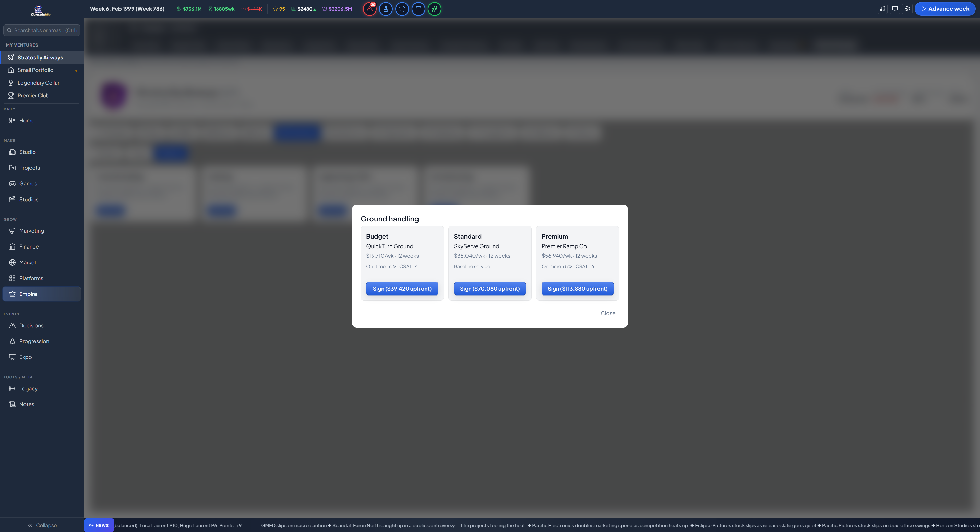980x532 pixels.
Task: Open the book guide icon
Action: (895, 9)
